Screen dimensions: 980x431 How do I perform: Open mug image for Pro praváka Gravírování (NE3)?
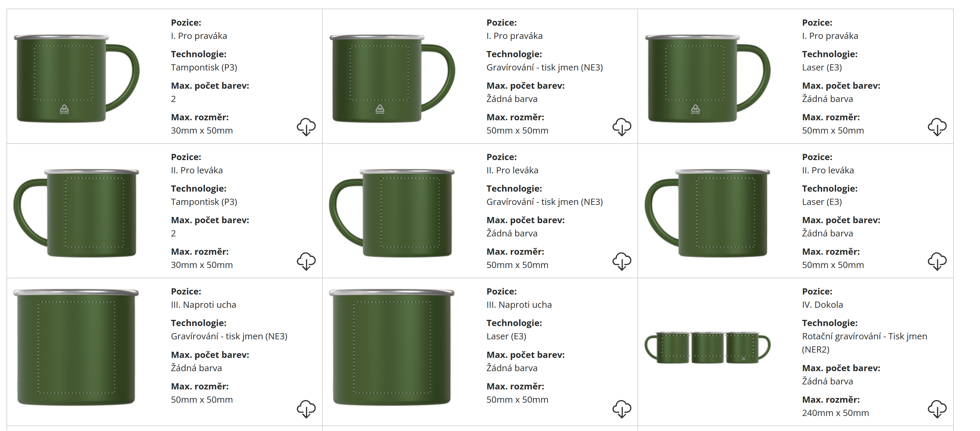coord(392,79)
